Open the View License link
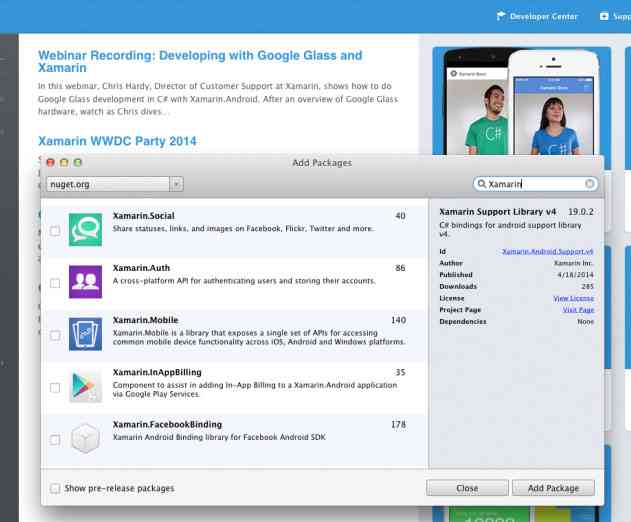The height and width of the screenshot is (522, 631). (573, 298)
